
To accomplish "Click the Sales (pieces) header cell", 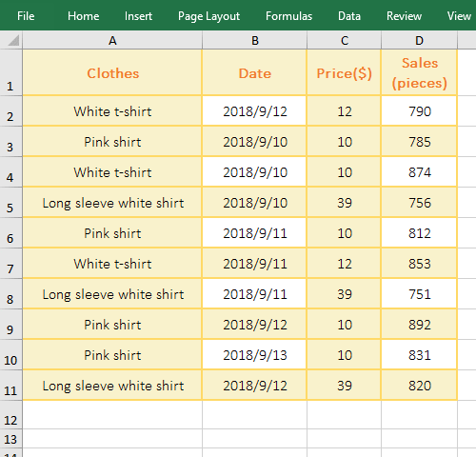I will point(419,72).
